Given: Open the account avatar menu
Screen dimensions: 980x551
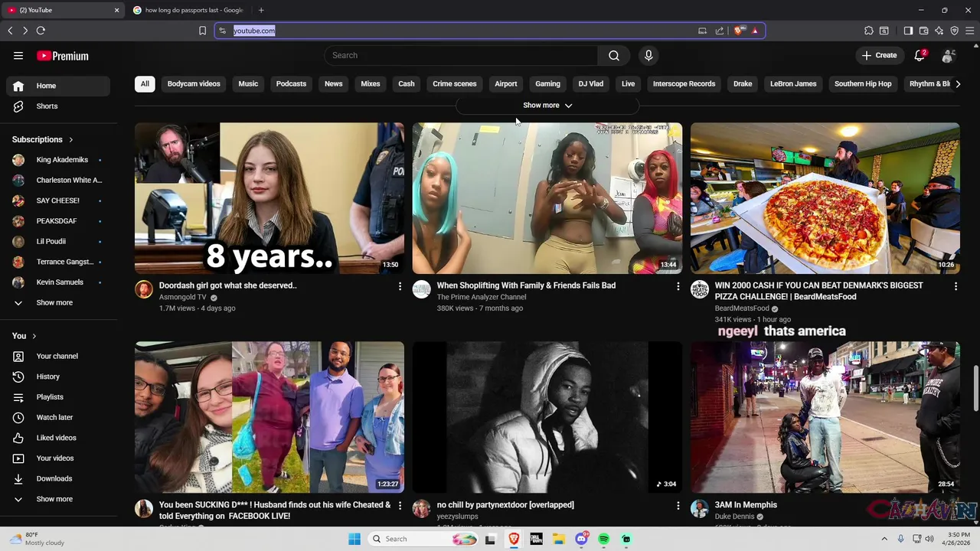Looking at the screenshot, I should 948,56.
